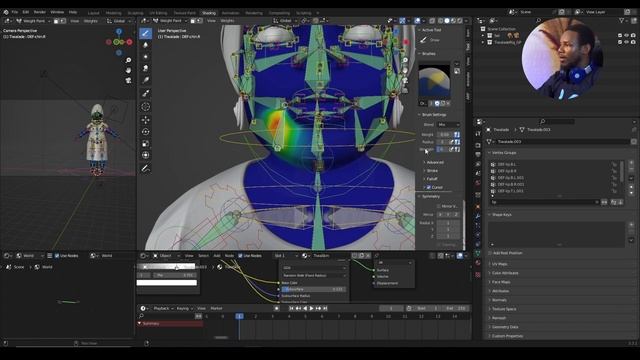The width and height of the screenshot is (640, 360).
Task: Jump to timeline end button
Action: click(x=325, y=309)
